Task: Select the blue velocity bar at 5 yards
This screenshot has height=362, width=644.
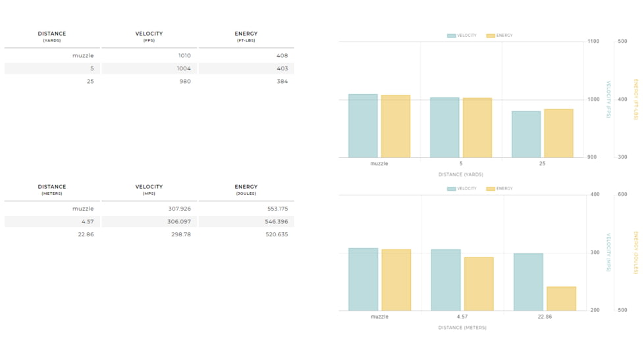Action: pos(444,128)
